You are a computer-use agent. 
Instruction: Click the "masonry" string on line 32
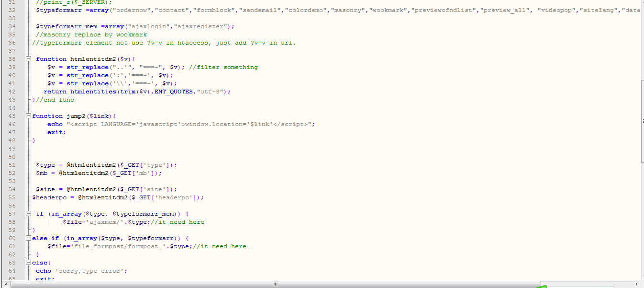tap(347, 10)
